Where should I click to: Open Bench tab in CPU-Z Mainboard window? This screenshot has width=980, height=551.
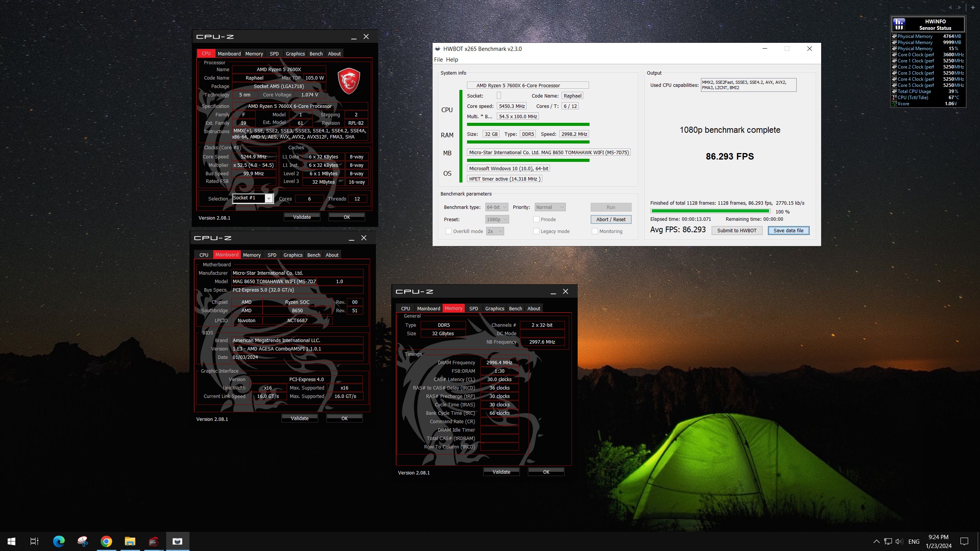click(314, 255)
